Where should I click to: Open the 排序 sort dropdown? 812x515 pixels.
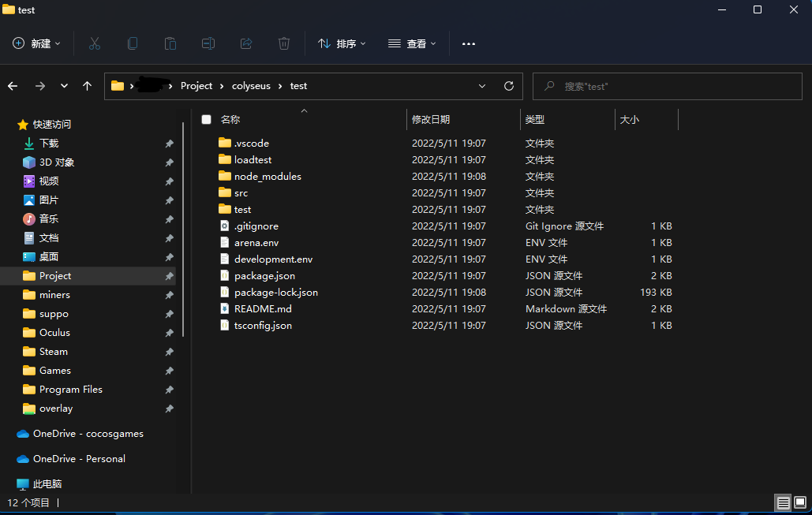342,43
